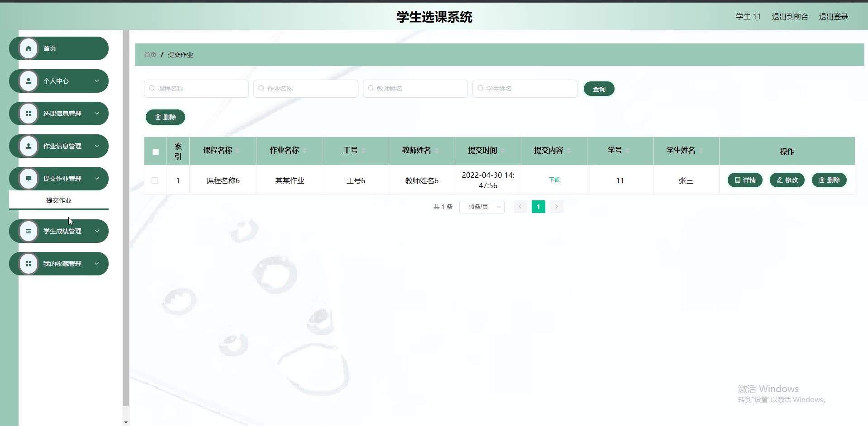868x426 pixels.
Task: Click the 张三 student name cell
Action: 686,180
